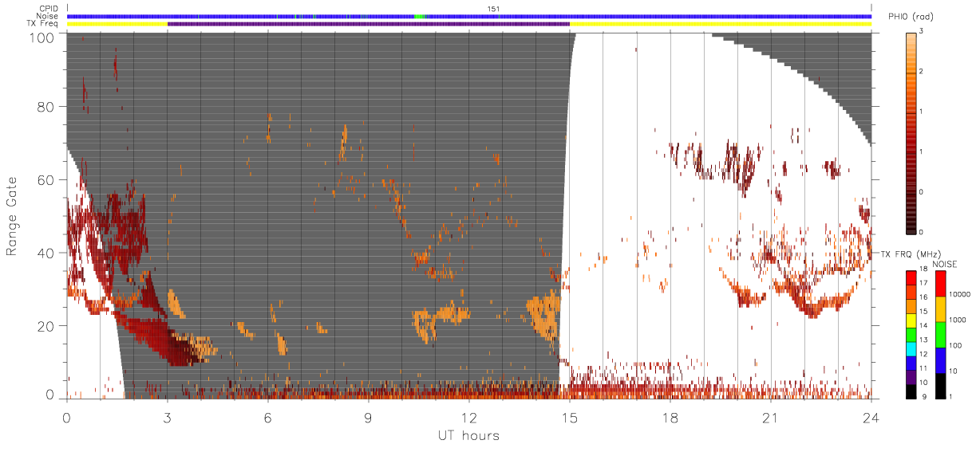Click the green patch in the Noise strip
The width and height of the screenshot is (980, 452).
[421, 16]
